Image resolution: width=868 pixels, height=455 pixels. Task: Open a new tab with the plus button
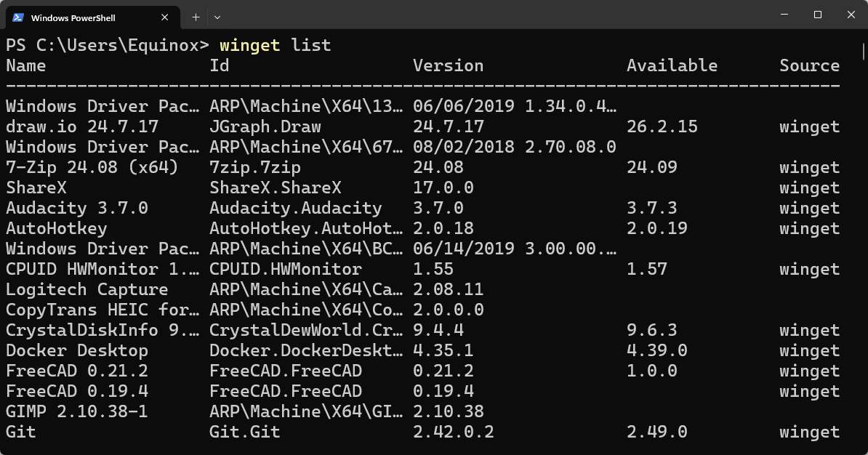(x=196, y=17)
